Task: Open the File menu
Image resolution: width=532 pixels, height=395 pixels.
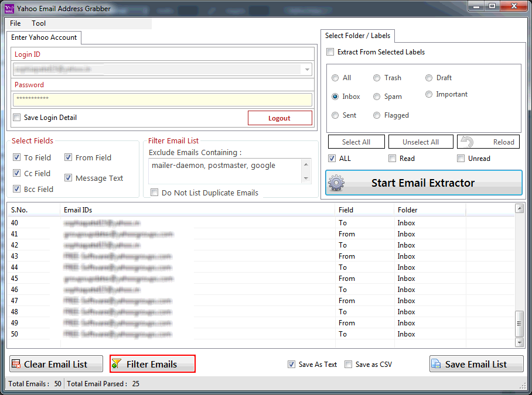Action: 15,23
